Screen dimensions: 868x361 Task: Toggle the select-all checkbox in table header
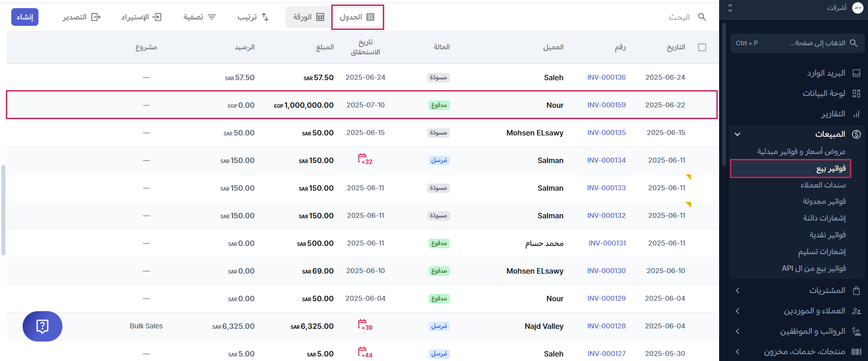[x=702, y=48]
